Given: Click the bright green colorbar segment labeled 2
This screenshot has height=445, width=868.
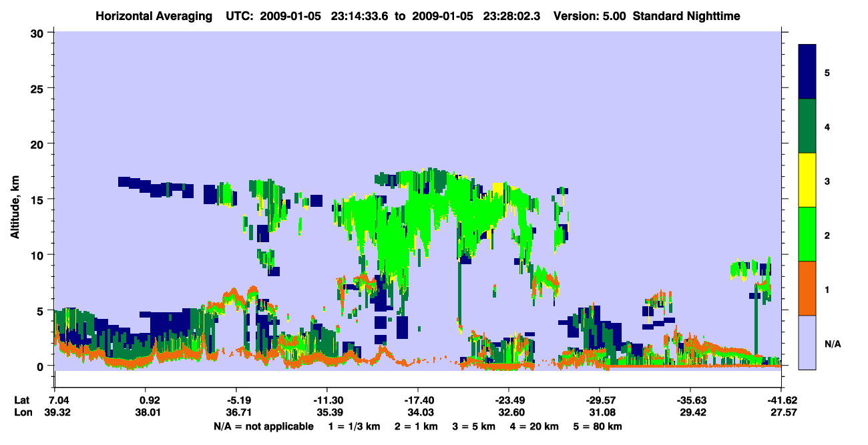Looking at the screenshot, I should click(x=807, y=234).
